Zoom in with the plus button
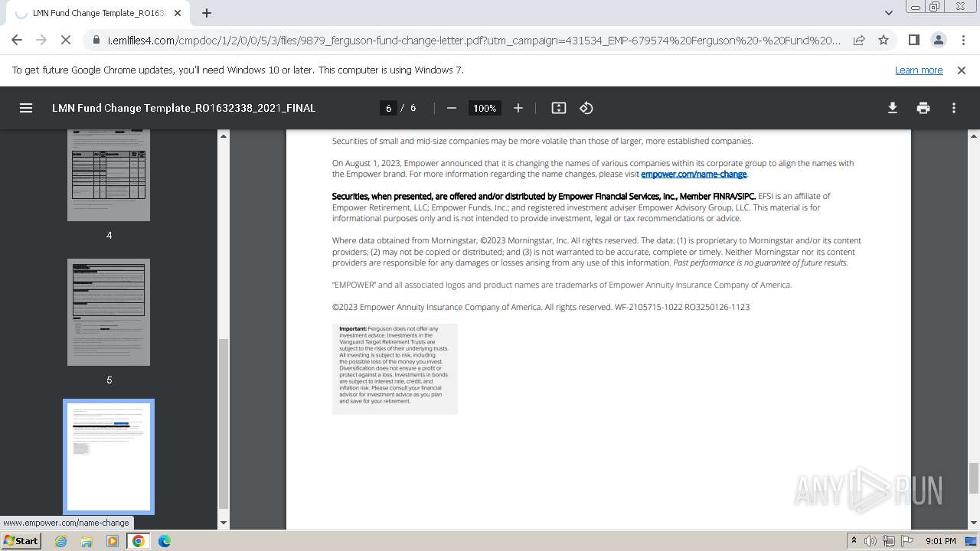This screenshot has width=980, height=551. click(x=518, y=108)
